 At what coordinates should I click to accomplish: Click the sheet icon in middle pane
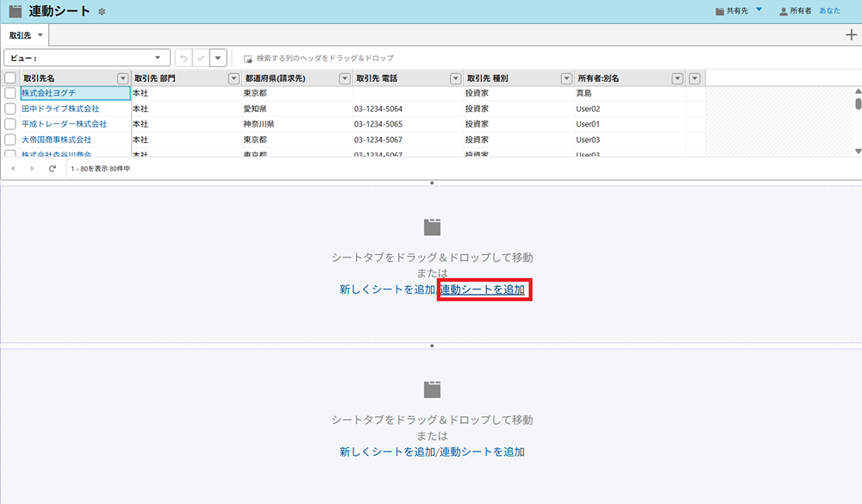432,227
